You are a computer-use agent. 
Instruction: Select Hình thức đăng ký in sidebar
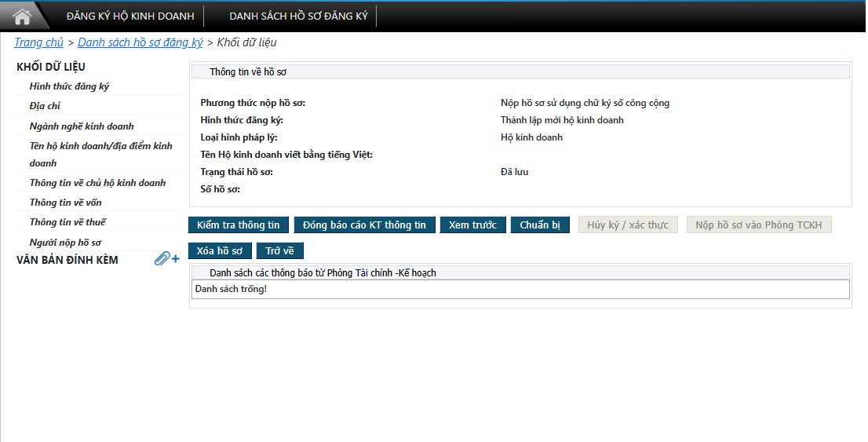pyautogui.click(x=69, y=86)
